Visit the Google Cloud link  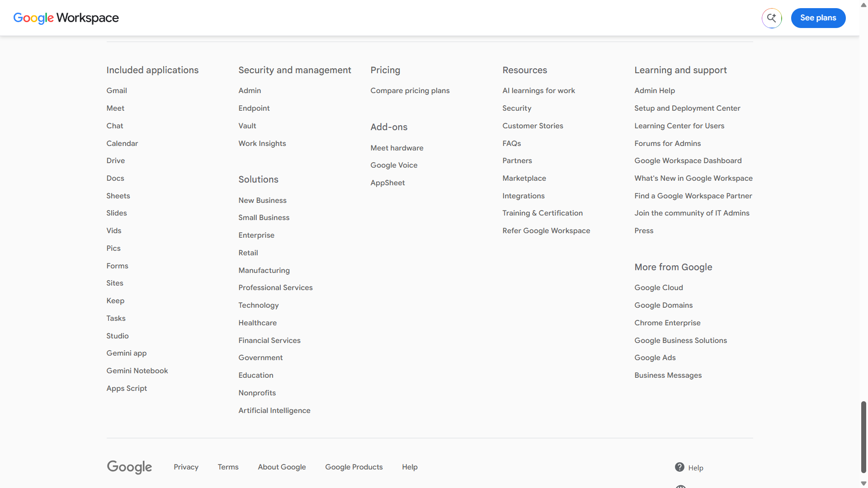(x=659, y=288)
